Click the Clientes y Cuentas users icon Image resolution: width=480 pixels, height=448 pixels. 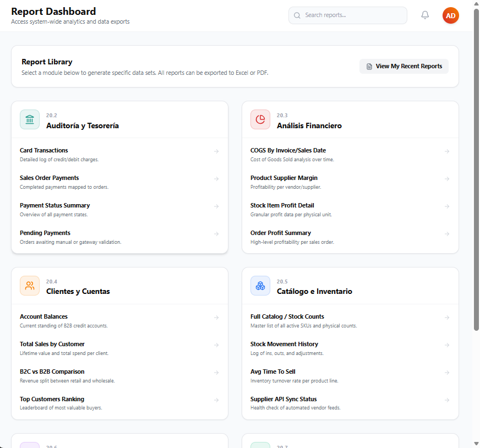pos(30,286)
